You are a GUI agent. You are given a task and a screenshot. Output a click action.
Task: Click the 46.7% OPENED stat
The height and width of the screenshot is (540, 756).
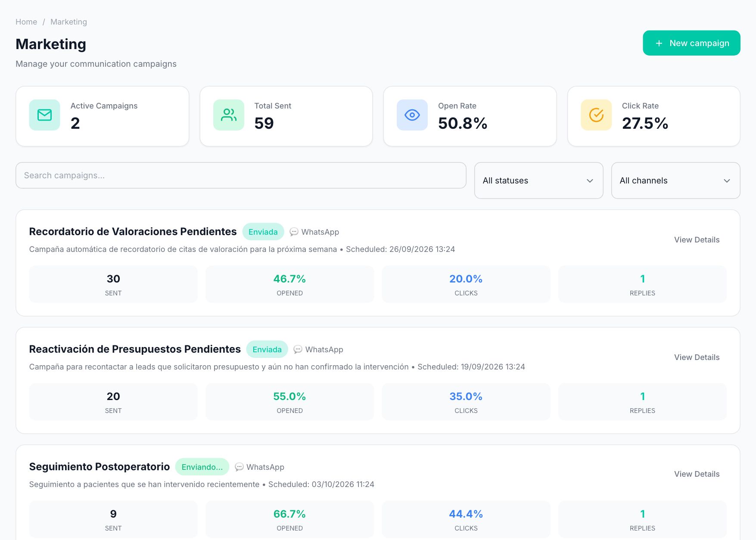[289, 284]
